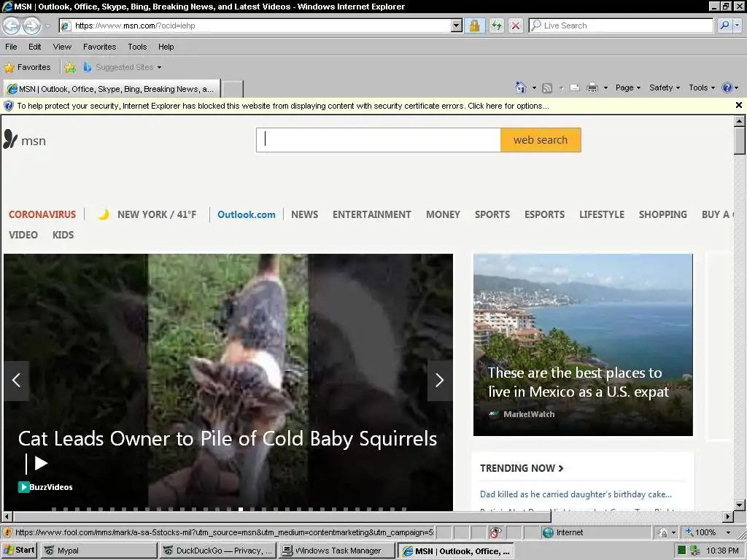Stop loading with the red X icon
The width and height of the screenshot is (747, 560).
tap(516, 26)
